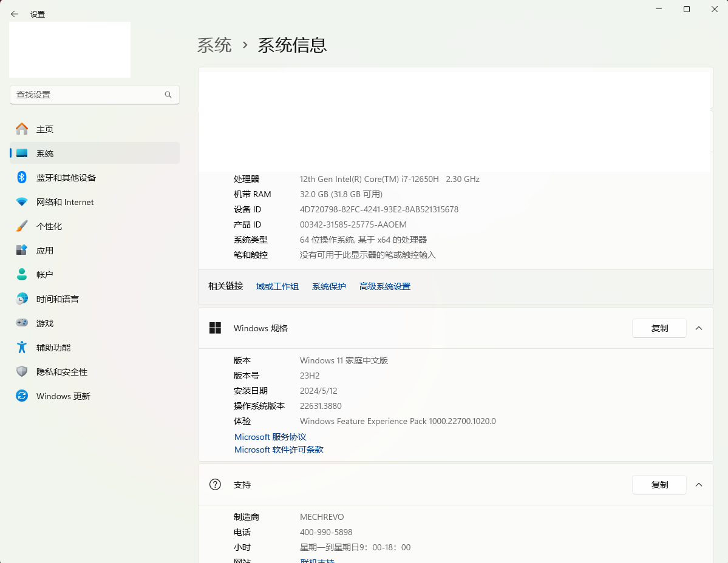Open the 系统保护 link
Image resolution: width=728 pixels, height=563 pixels.
[328, 286]
